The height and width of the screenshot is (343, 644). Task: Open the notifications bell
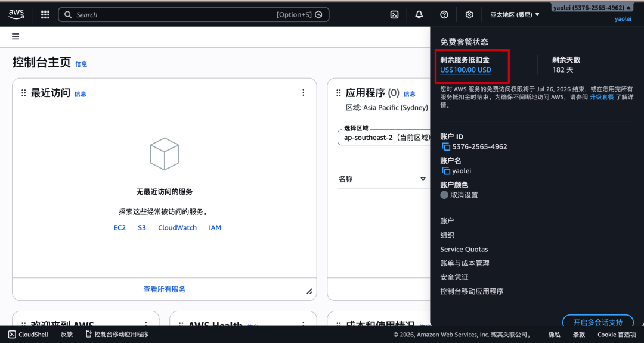[419, 14]
